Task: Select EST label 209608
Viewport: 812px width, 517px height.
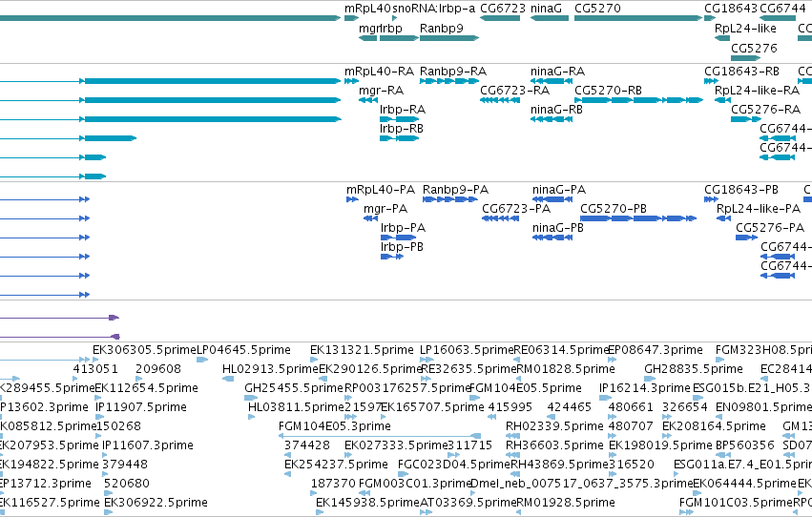Action: click(x=158, y=369)
